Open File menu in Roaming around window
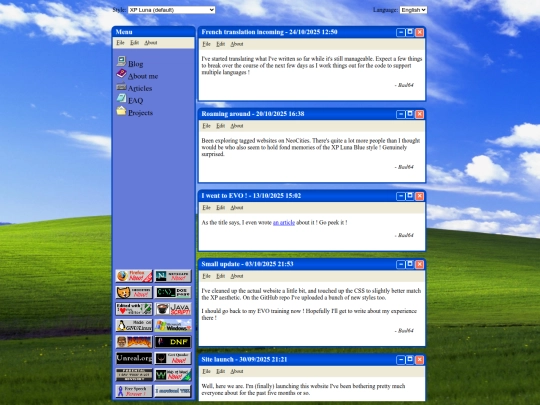This screenshot has height=405, width=540. (206, 126)
